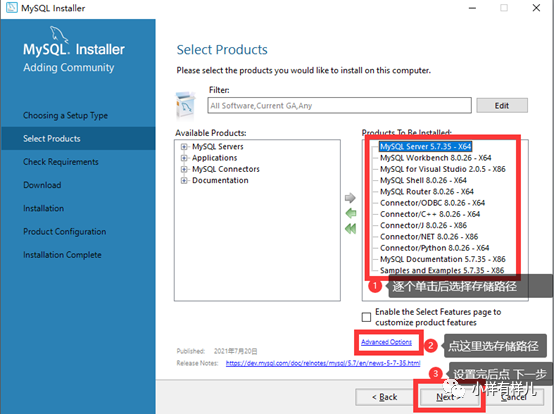Click inside the Filter text field
Image resolution: width=554 pixels, height=414 pixels.
[339, 106]
